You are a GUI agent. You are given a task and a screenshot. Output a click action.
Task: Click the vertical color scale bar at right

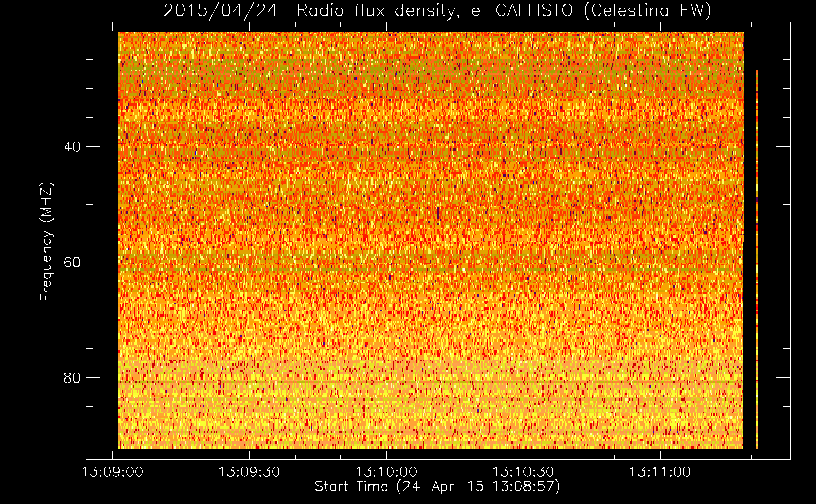[757, 259]
